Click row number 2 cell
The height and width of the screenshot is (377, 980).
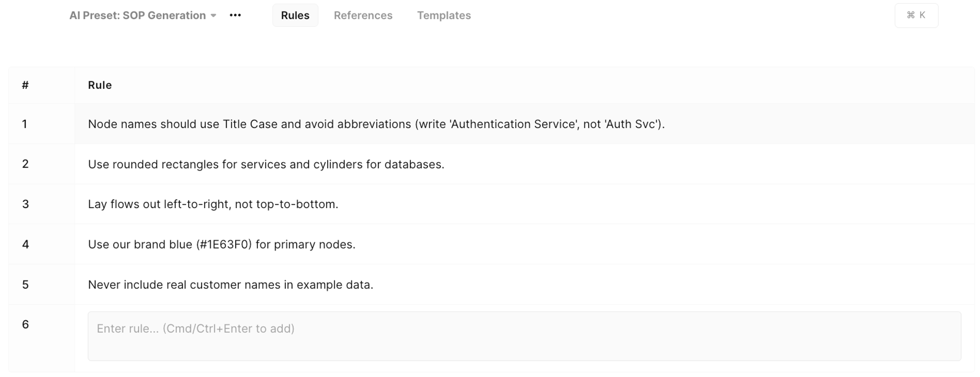tap(42, 164)
